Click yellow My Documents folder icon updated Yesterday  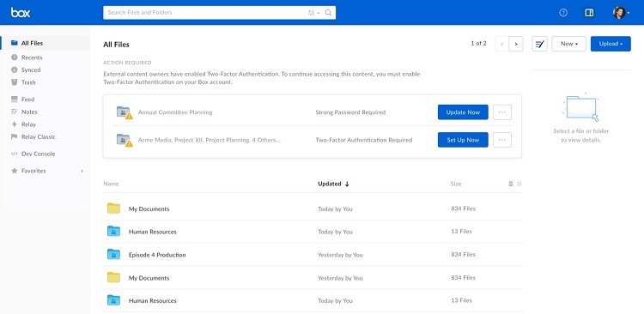(113, 277)
